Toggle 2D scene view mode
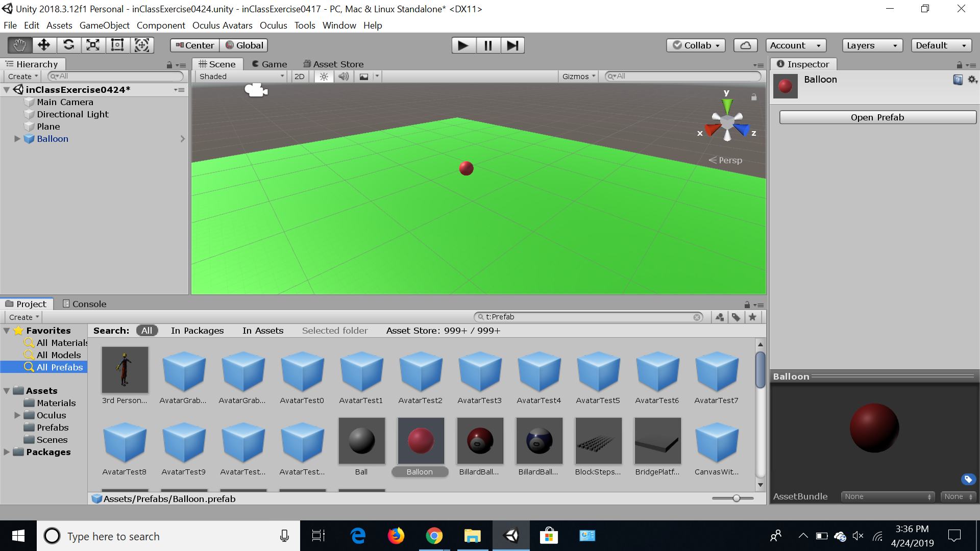Viewport: 980px width, 551px height. pos(300,77)
